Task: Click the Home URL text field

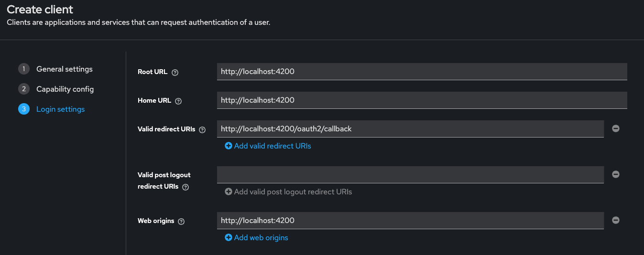Action: [x=422, y=100]
